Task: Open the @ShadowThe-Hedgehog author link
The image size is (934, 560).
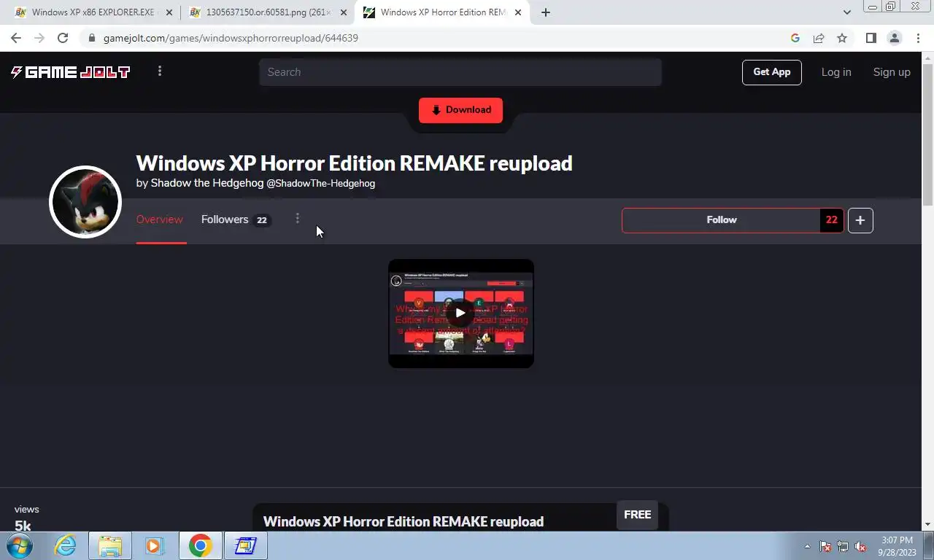Action: pyautogui.click(x=320, y=183)
